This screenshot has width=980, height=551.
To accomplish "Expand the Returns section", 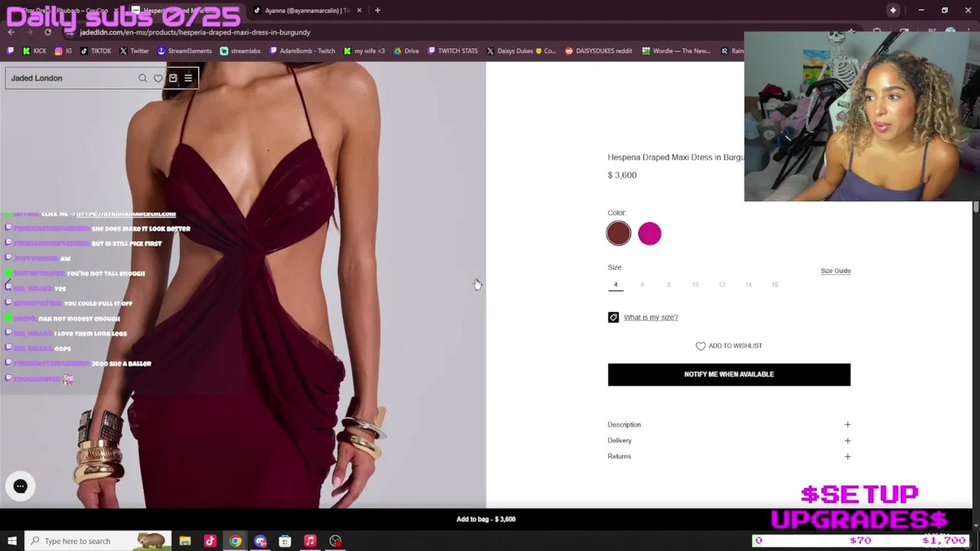I will click(x=729, y=457).
